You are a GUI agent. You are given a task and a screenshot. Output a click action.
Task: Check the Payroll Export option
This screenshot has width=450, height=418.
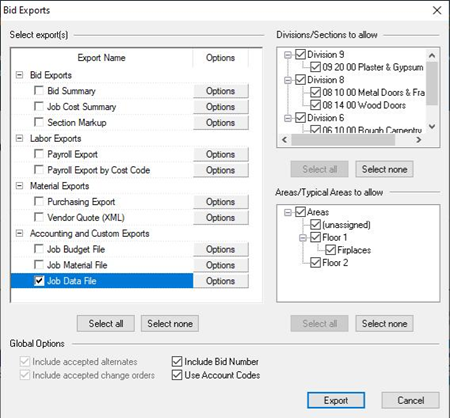point(39,154)
